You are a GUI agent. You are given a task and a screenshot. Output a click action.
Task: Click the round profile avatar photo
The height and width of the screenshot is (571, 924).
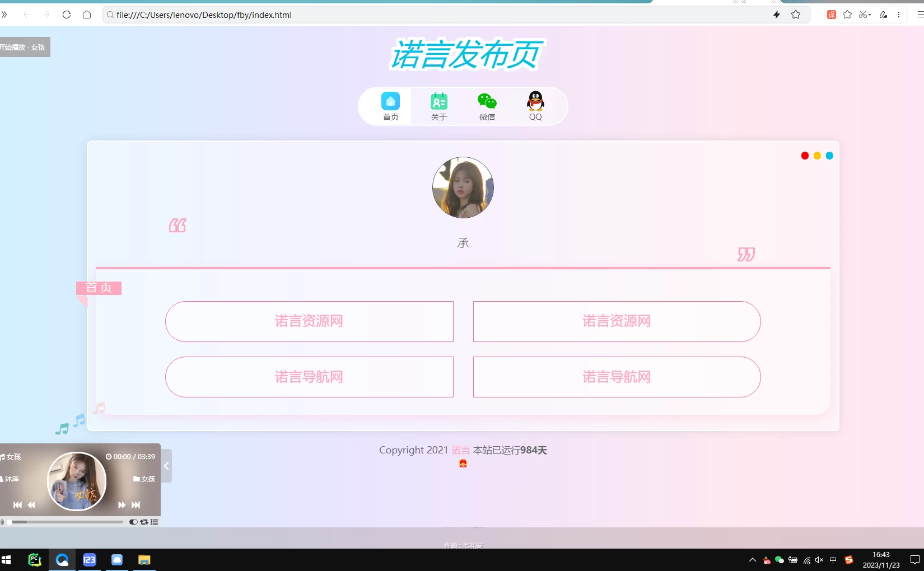[463, 188]
